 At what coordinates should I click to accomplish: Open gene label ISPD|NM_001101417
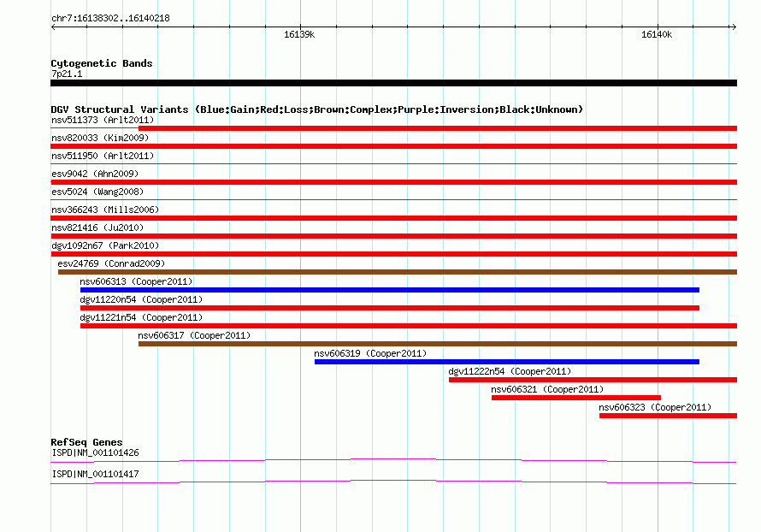click(x=95, y=474)
